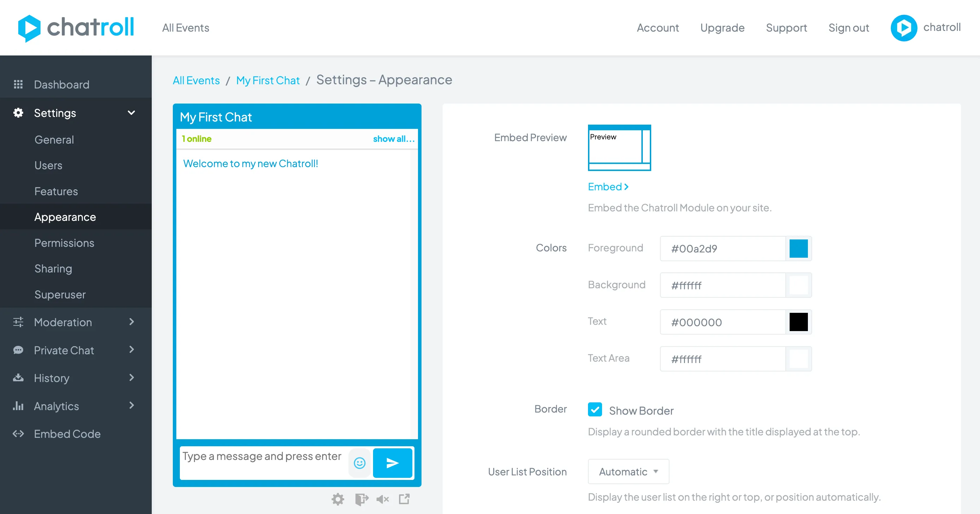Click the Text Area hex field
980x514 pixels.
click(723, 359)
